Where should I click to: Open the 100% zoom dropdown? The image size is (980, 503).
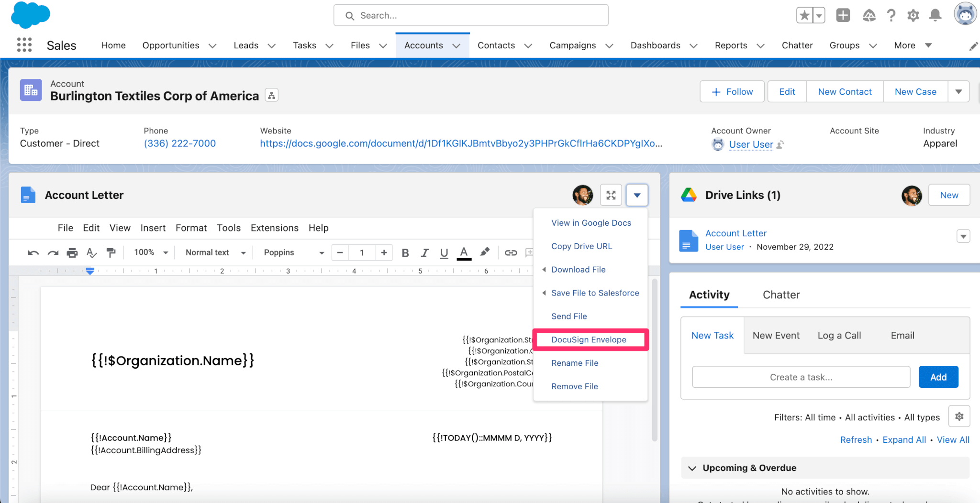[151, 252]
